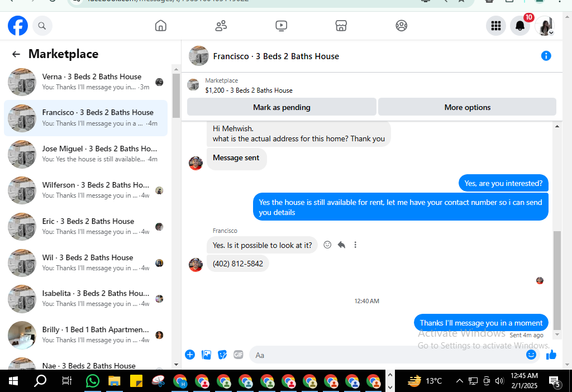Image resolution: width=572 pixels, height=392 pixels.
Task: Open emoji picker in message box
Action: [x=531, y=355]
